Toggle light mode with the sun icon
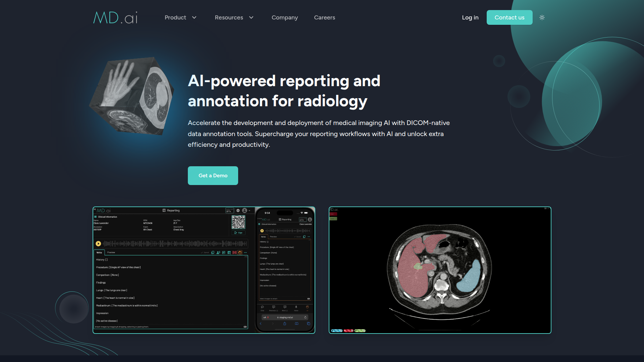Viewport: 644px width, 362px height. [542, 17]
